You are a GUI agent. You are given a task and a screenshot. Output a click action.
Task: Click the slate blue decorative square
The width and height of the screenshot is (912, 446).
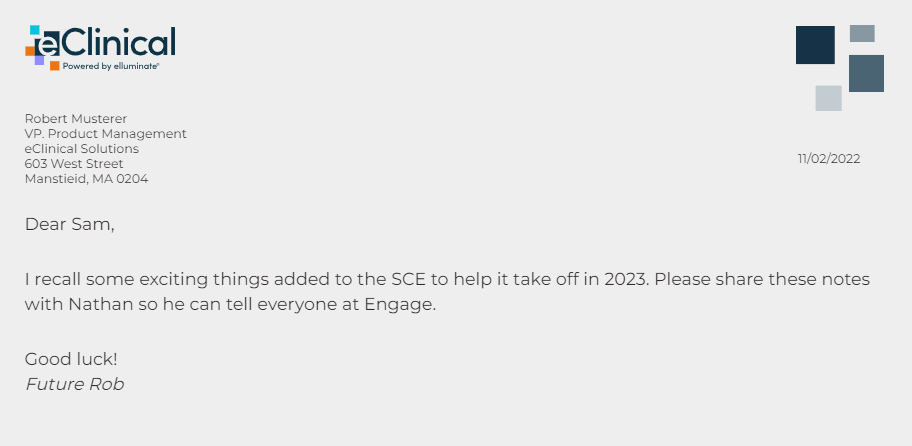pos(866,73)
